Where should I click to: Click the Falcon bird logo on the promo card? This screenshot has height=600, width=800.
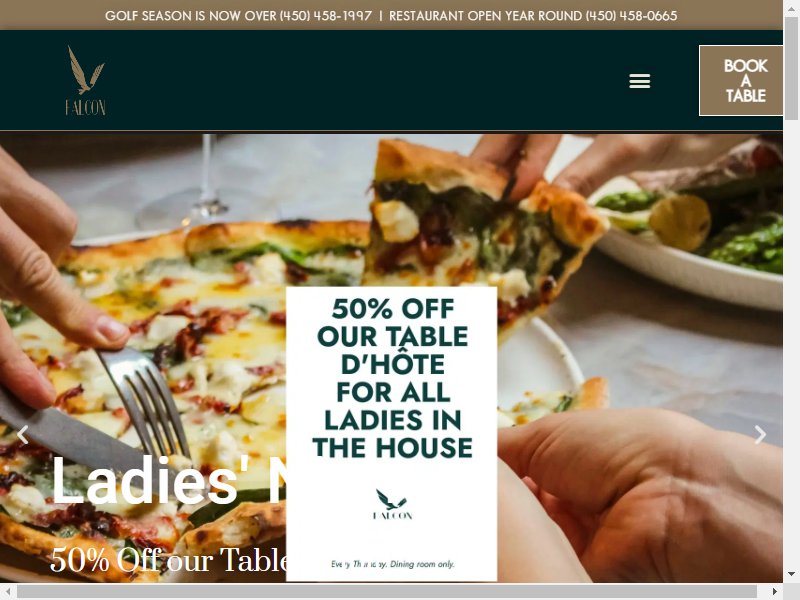tap(392, 504)
